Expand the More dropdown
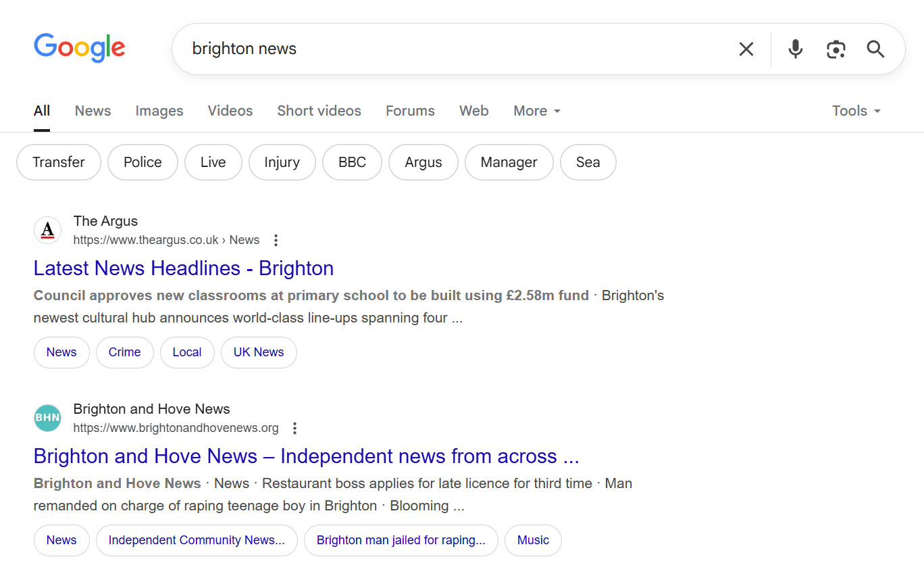 (x=537, y=111)
